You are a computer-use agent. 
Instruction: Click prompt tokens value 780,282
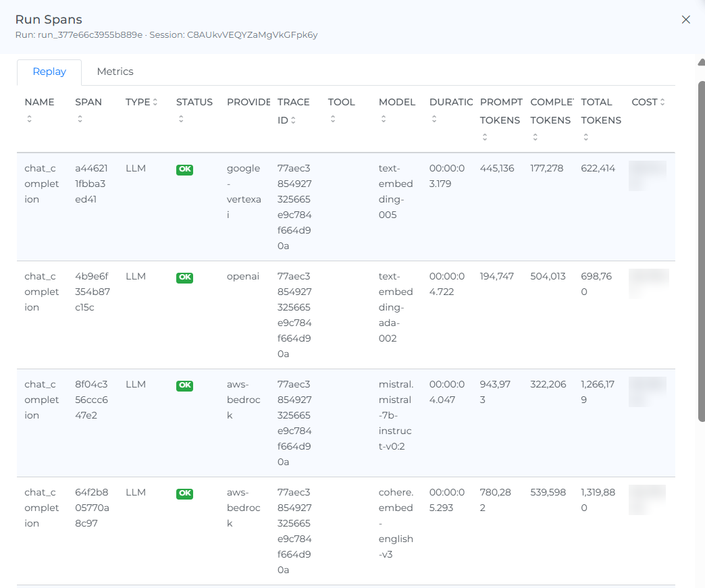(x=496, y=500)
